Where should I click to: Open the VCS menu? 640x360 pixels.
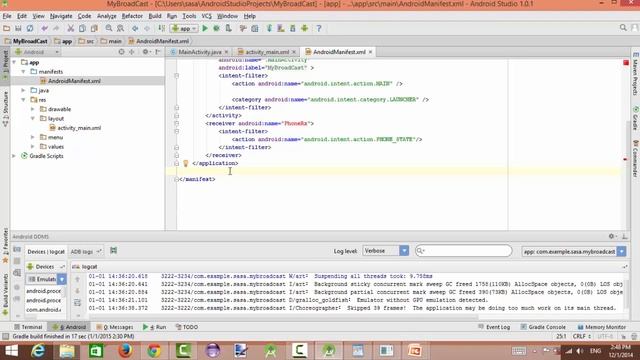click(207, 16)
